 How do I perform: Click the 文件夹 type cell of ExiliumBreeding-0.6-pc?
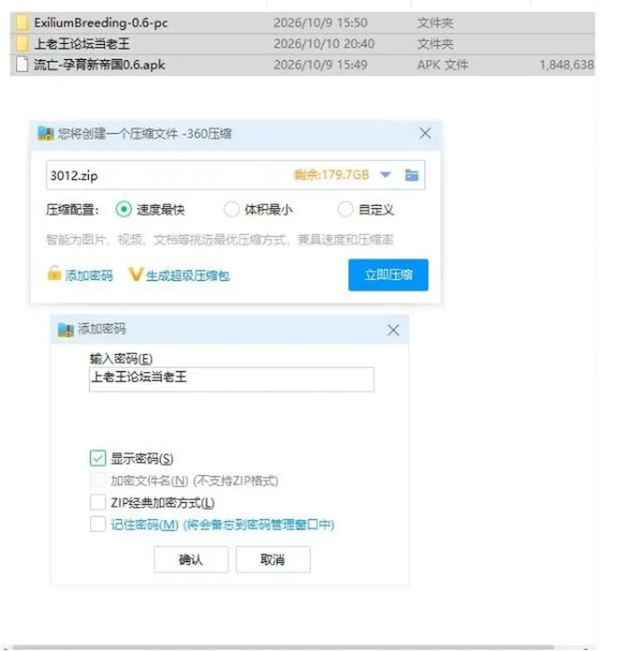pyautogui.click(x=435, y=22)
